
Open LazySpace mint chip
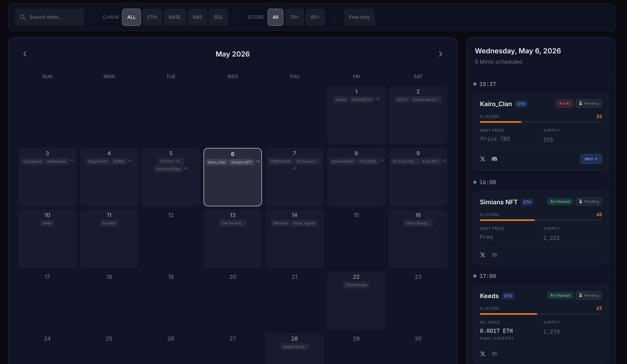33,162
